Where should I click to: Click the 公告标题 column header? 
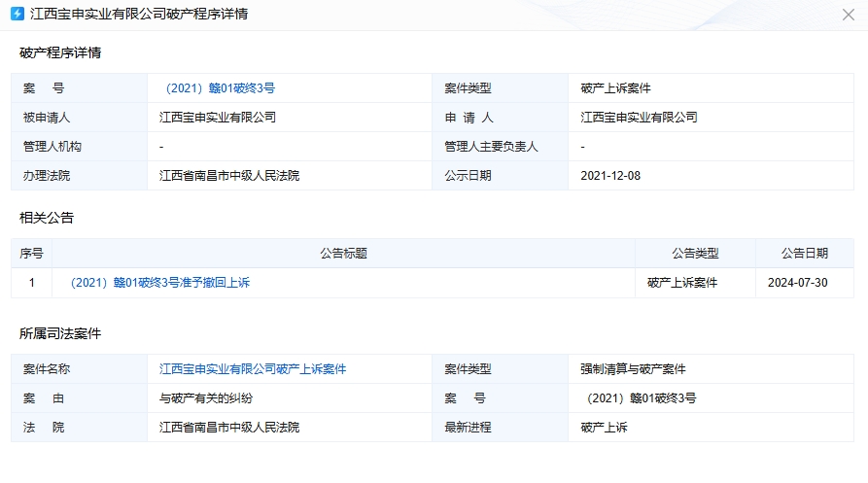tap(343, 254)
